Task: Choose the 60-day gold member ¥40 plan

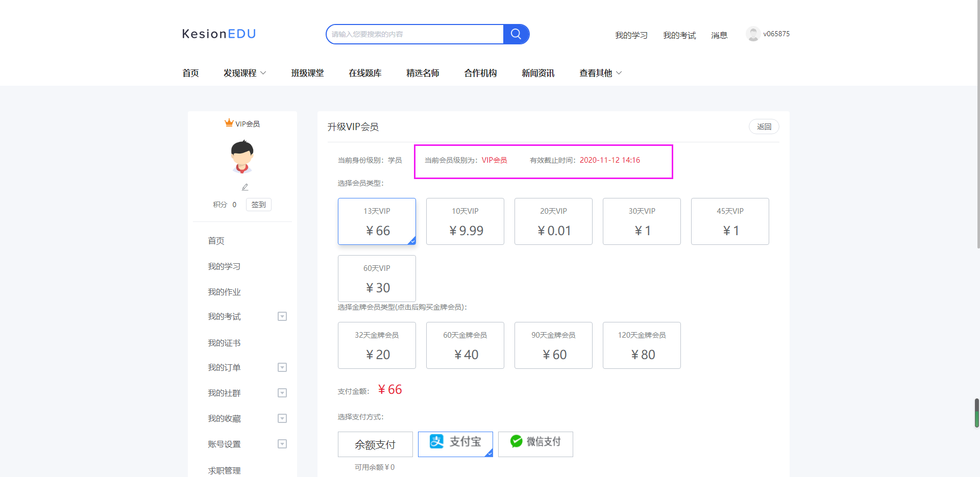Action: tap(465, 345)
